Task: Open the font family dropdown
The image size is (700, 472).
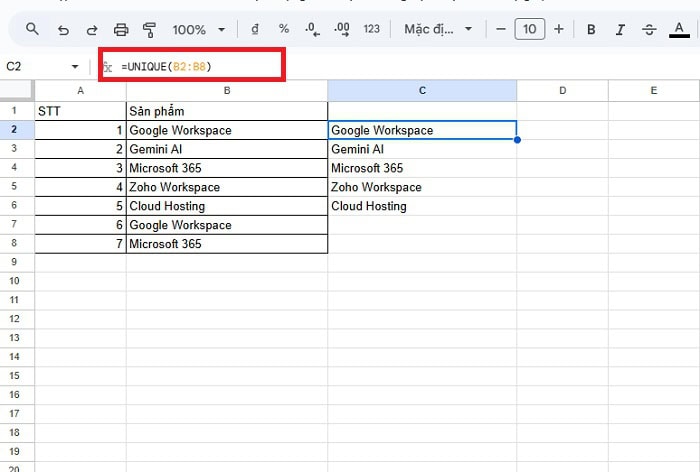Action: [x=438, y=29]
